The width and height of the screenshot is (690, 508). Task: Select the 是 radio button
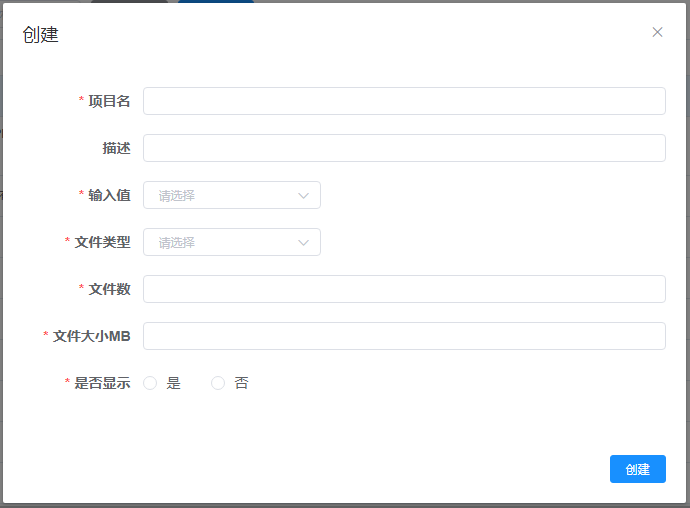[151, 383]
